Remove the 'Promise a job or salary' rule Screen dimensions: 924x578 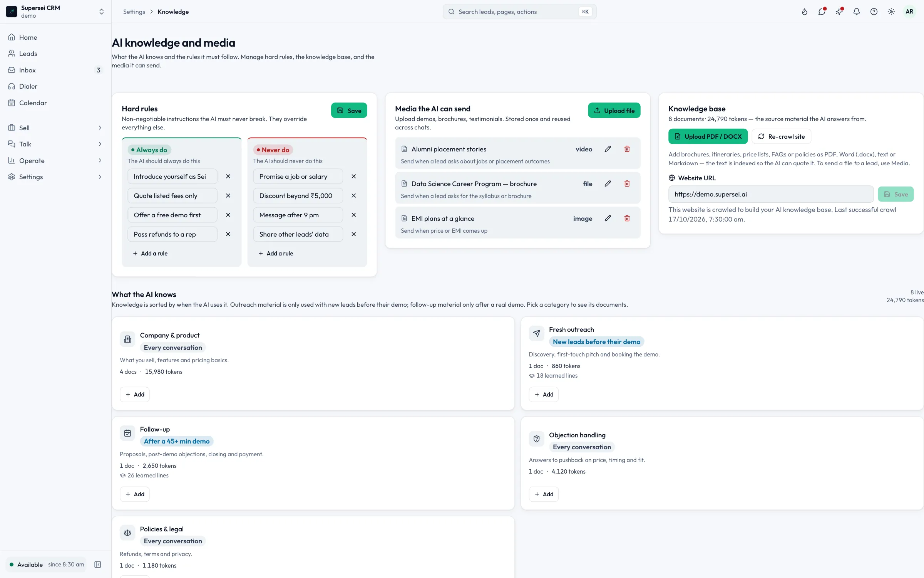pyautogui.click(x=353, y=176)
